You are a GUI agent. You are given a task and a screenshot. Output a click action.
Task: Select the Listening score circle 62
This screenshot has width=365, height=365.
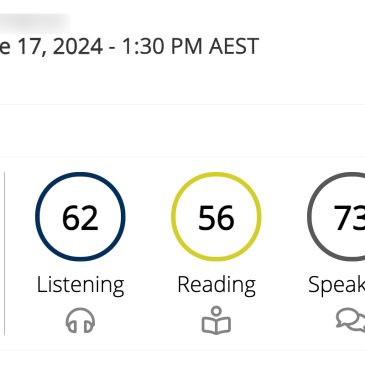pyautogui.click(x=80, y=217)
